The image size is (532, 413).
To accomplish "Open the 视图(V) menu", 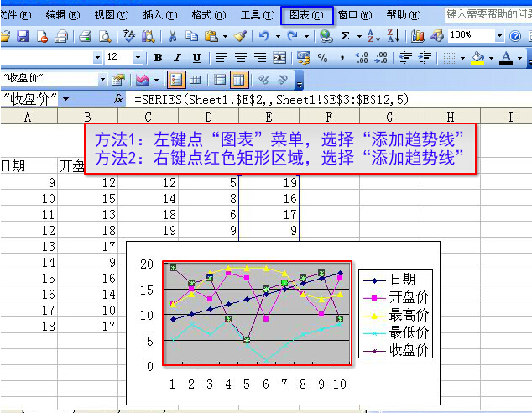I will point(112,15).
